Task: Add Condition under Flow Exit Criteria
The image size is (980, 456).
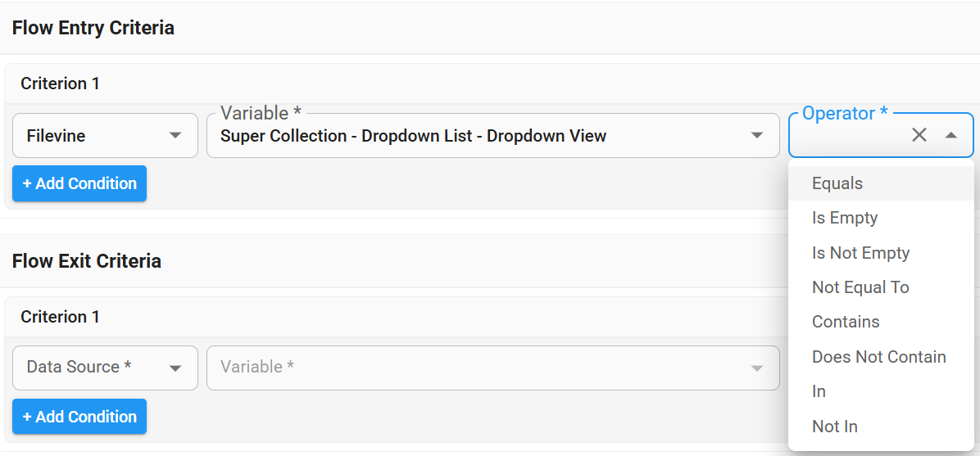Action: (x=79, y=417)
